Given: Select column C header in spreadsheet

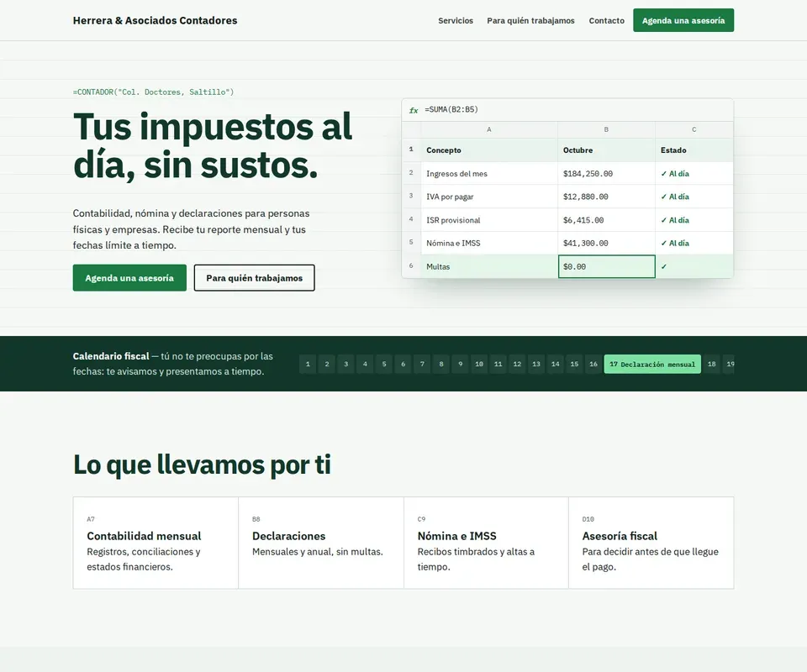Looking at the screenshot, I should click(x=694, y=129).
